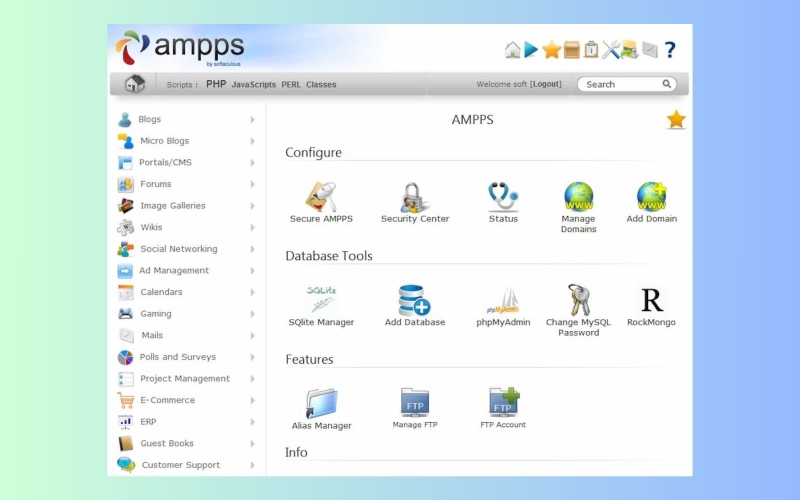Open the clipboard task list icon

coord(591,50)
